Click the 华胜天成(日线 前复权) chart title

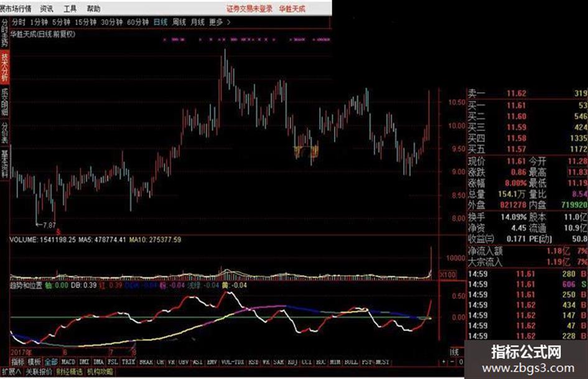point(43,34)
